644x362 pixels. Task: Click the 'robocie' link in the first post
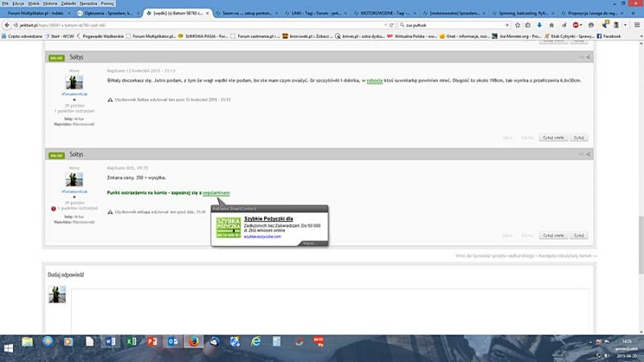[374, 81]
